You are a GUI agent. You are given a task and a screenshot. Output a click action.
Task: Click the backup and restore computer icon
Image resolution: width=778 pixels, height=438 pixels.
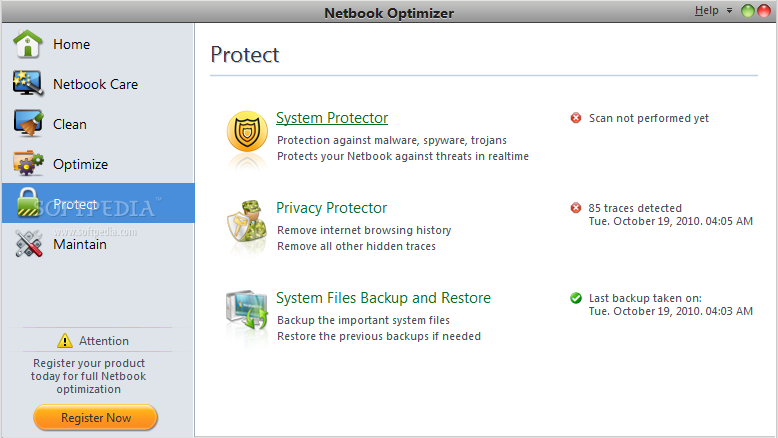(x=247, y=311)
